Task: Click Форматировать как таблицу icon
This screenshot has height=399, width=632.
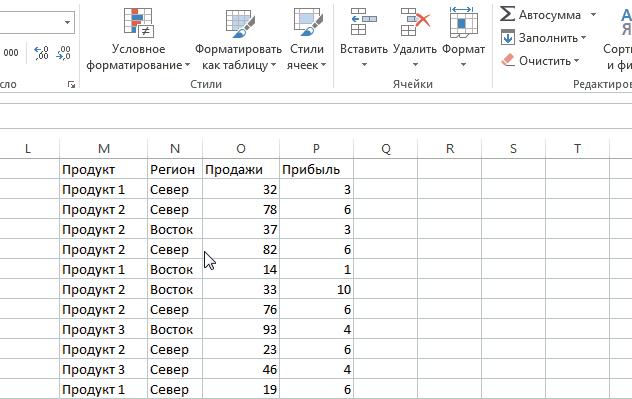Action: 240,23
